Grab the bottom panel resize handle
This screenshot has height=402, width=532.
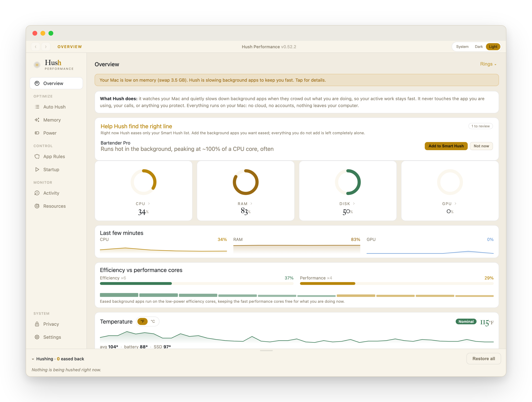point(266,351)
